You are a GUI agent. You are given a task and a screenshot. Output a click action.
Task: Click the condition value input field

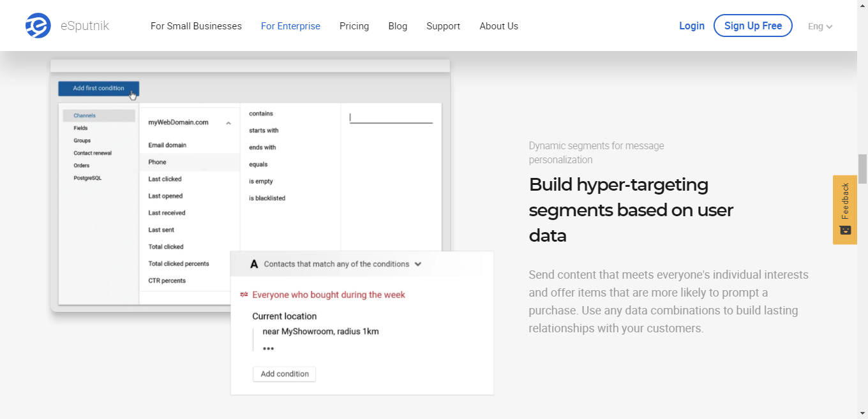391,117
